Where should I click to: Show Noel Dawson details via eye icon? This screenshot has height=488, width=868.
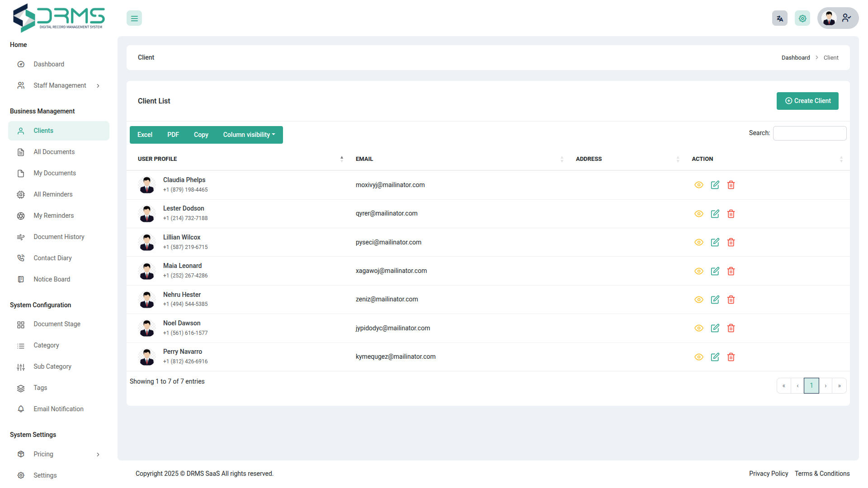[698, 328]
